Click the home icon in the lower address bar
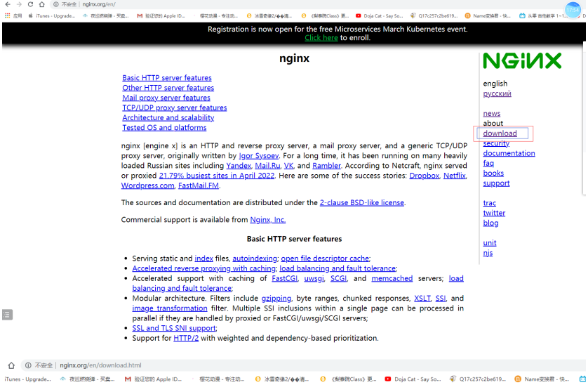Viewport: 588px width, 385px height. click(11, 365)
